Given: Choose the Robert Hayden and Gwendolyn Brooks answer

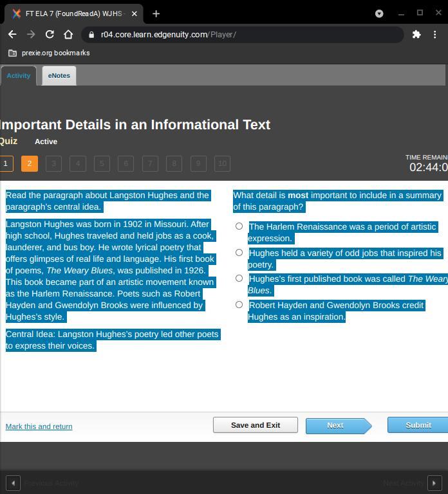Looking at the screenshot, I should click(239, 305).
